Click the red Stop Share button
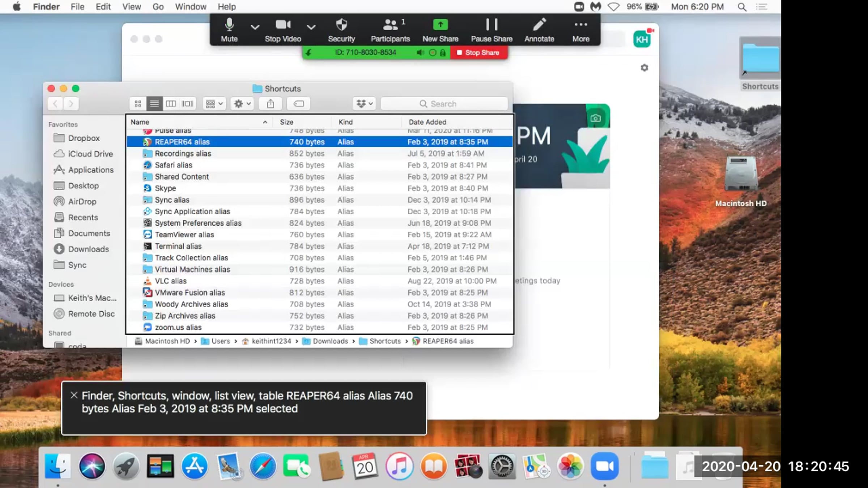This screenshot has height=488, width=868. [x=478, y=53]
